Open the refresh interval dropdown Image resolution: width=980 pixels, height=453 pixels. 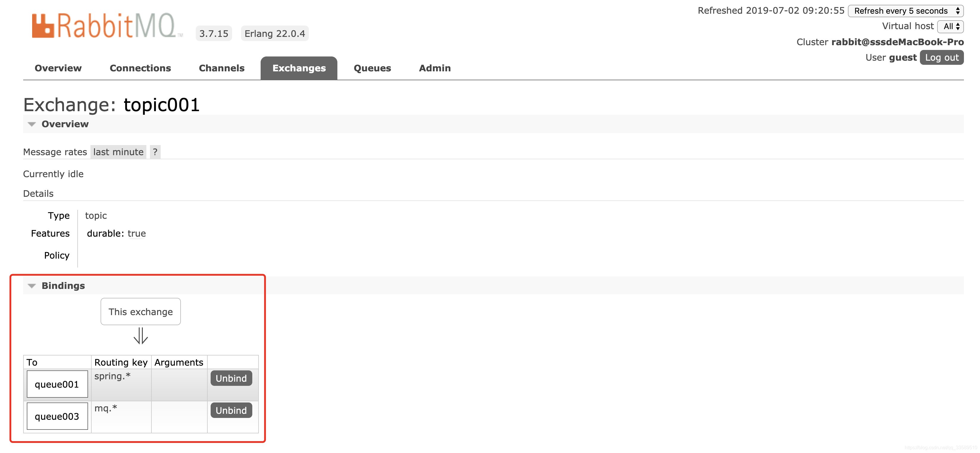point(905,11)
